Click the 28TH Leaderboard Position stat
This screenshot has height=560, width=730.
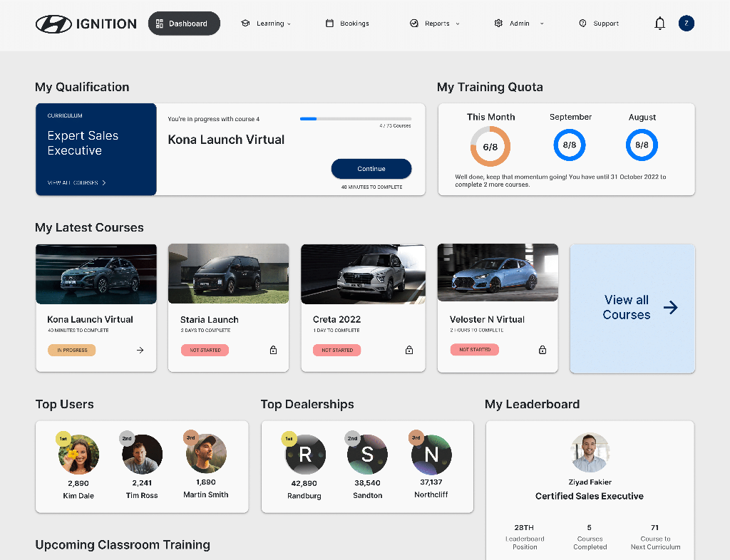pyautogui.click(x=525, y=536)
